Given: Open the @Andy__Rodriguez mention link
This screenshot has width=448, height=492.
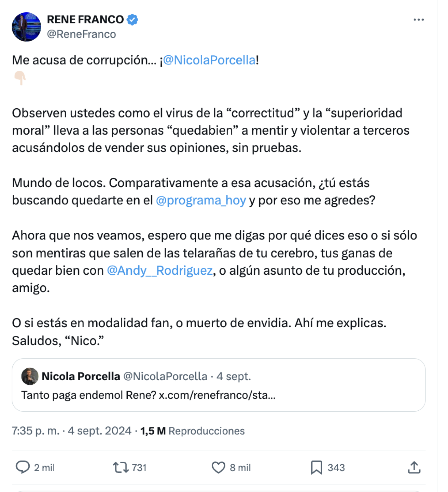Looking at the screenshot, I should (160, 270).
